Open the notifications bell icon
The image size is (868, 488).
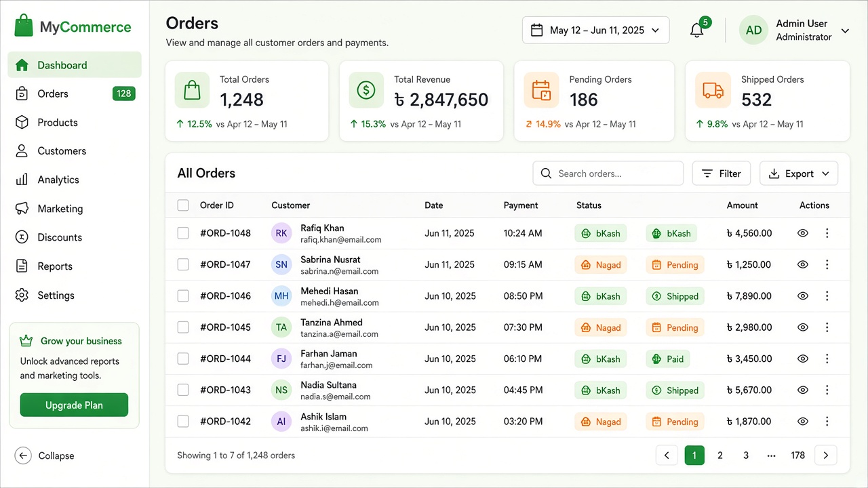pos(696,30)
